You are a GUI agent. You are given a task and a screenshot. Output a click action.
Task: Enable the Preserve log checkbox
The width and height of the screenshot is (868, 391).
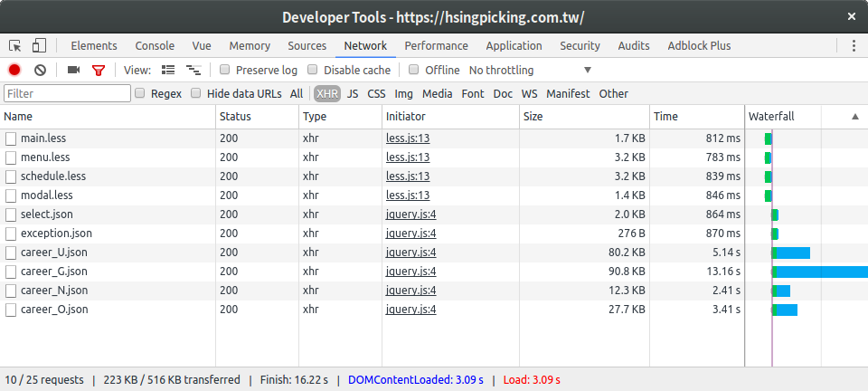point(225,70)
